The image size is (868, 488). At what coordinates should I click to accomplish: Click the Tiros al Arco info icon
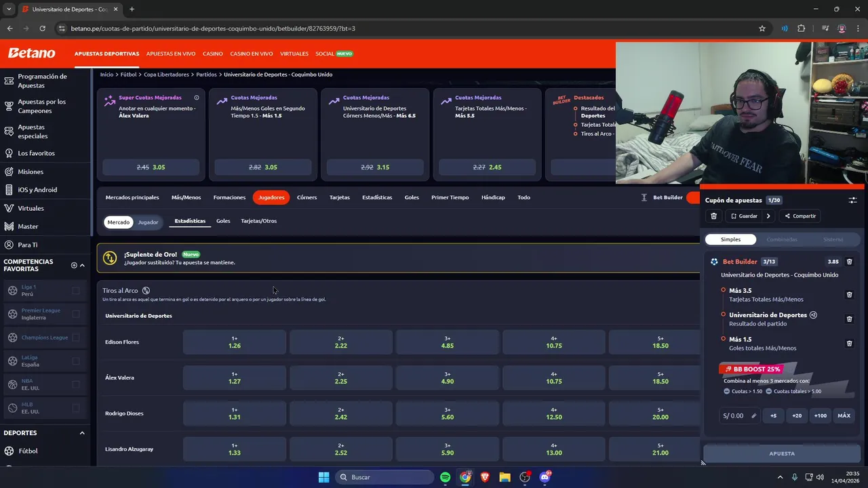tap(146, 291)
